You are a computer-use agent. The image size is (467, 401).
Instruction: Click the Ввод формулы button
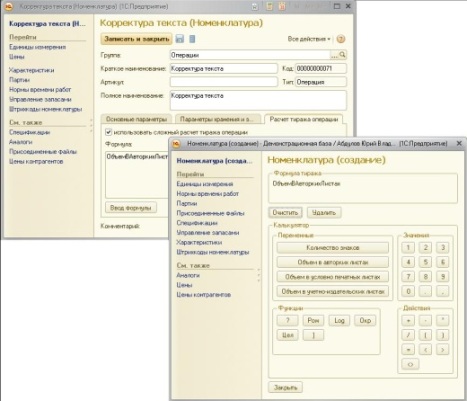click(x=131, y=208)
